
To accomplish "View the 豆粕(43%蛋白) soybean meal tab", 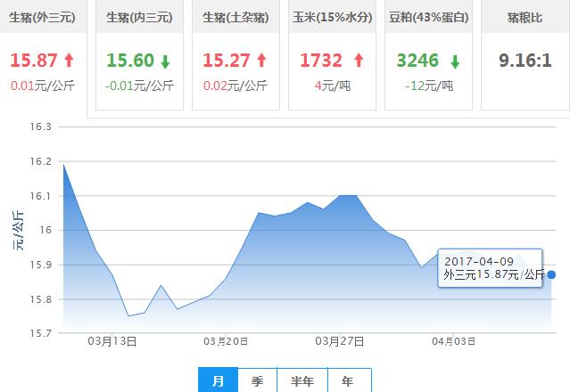I will tap(428, 18).
